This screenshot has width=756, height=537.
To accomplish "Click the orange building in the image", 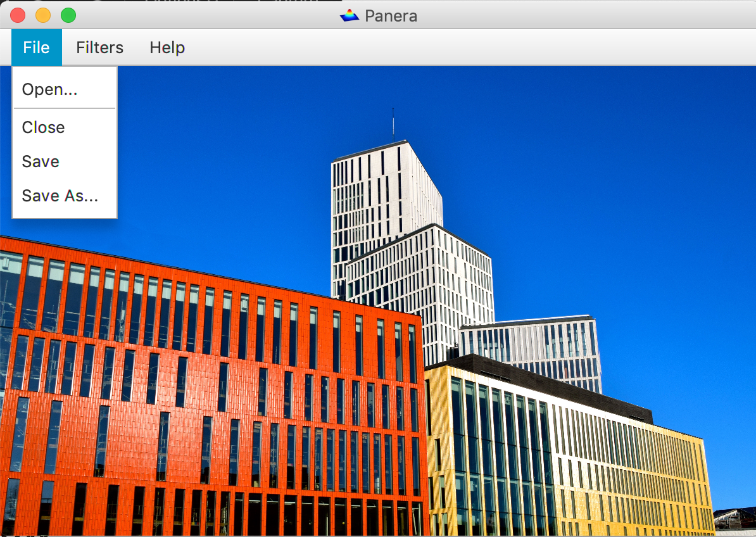I will tap(190, 393).
